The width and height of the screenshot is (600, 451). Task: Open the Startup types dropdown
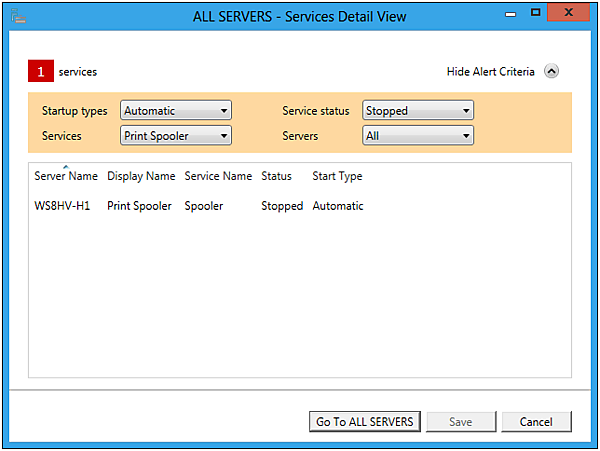pos(176,111)
